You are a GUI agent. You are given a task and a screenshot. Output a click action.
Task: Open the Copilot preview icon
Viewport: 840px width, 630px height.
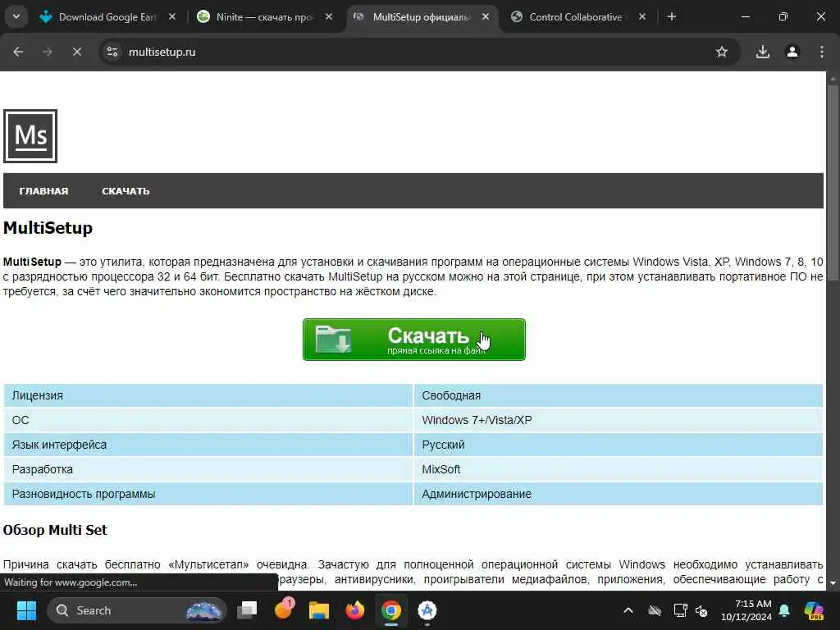click(x=814, y=610)
